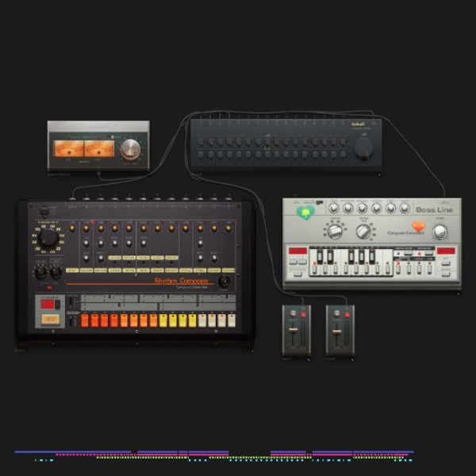Click the yellow start button below the red display
This screenshot has height=476, width=476.
(x=51, y=319)
